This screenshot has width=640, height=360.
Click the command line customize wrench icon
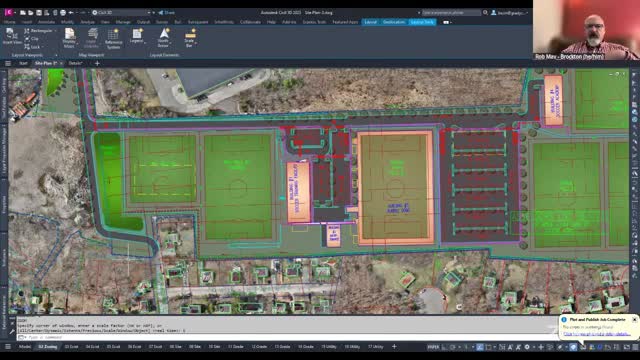tap(11, 331)
